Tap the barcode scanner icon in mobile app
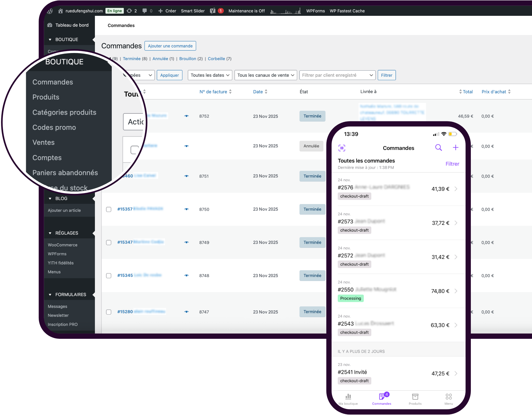The image size is (532, 415). (x=342, y=148)
